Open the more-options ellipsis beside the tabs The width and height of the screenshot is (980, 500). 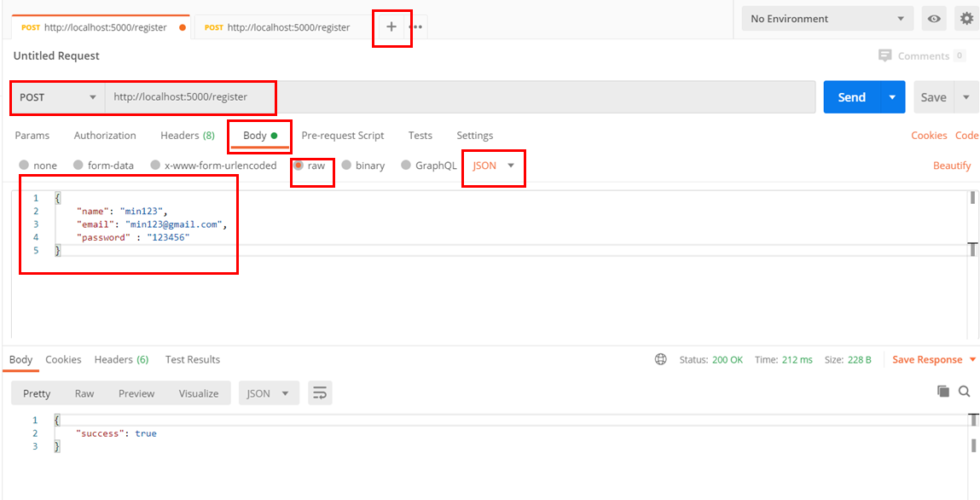coord(415,26)
